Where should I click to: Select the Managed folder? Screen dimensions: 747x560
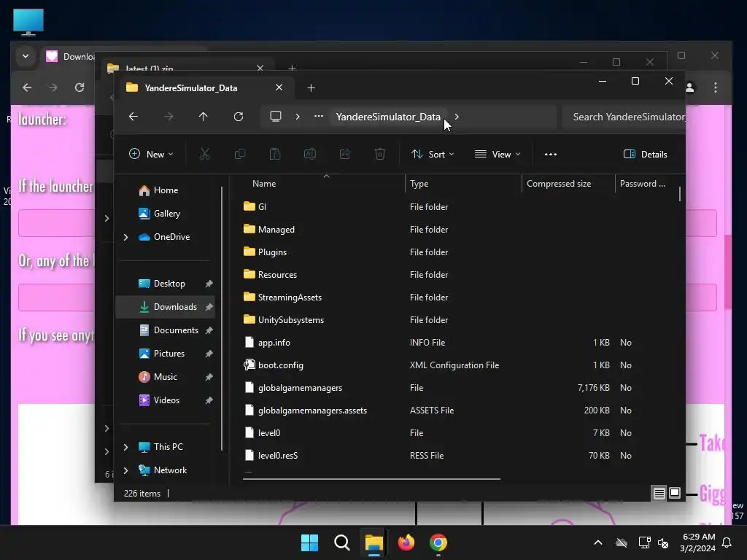276,230
